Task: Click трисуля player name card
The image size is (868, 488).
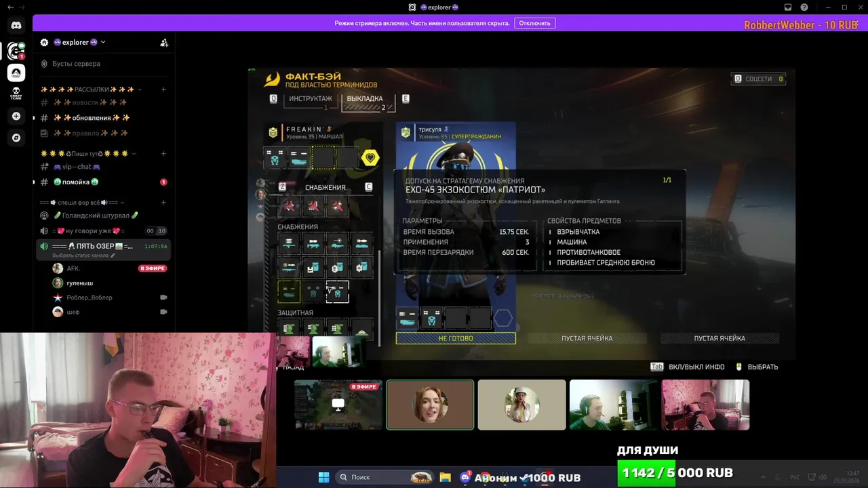Action: [x=456, y=132]
